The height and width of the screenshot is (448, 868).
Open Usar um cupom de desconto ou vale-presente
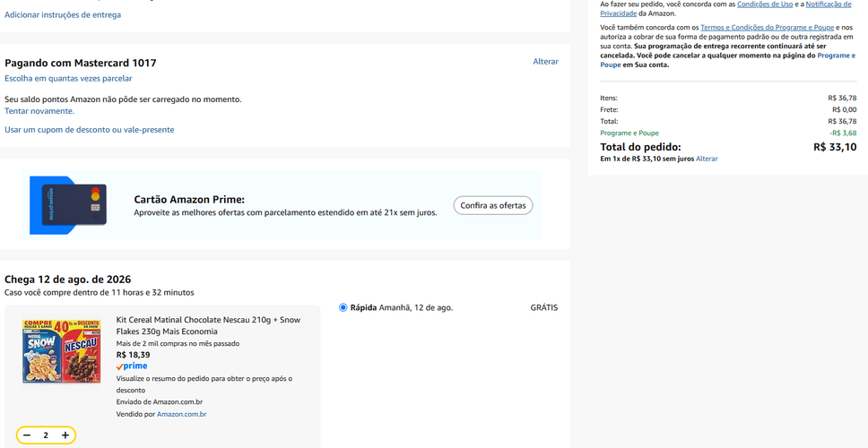click(89, 129)
